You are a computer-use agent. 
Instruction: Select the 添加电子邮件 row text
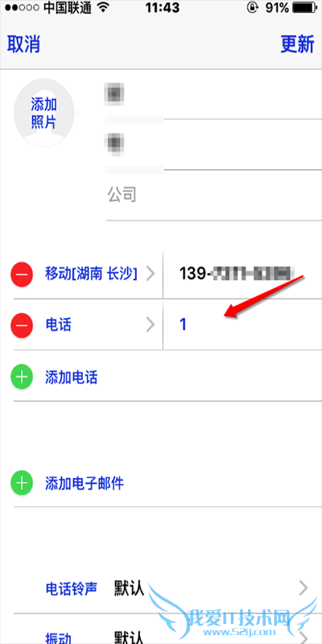click(85, 484)
